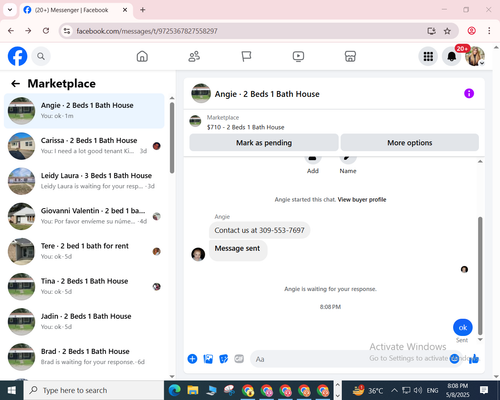
Task: Open Brad 2 Beds 1 Bath conversation
Action: tap(84, 357)
